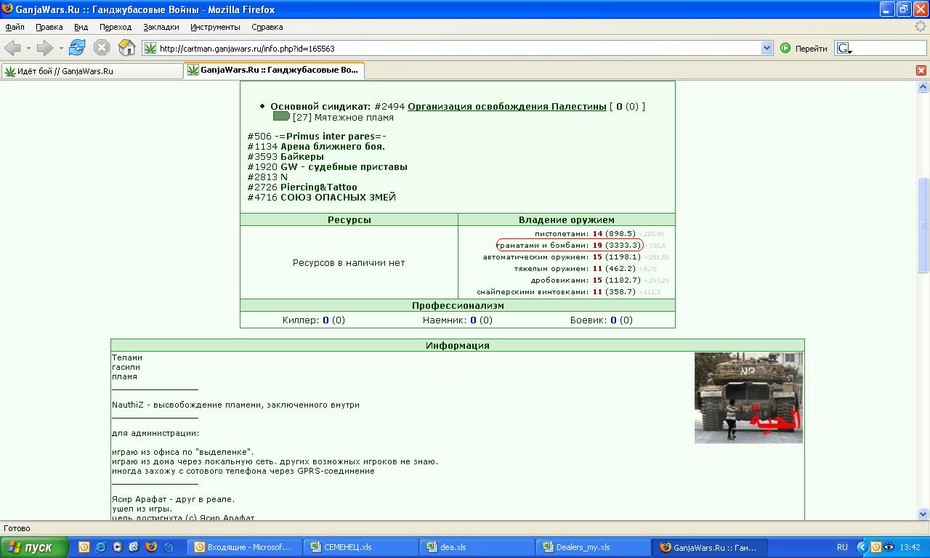
Task: Click the Firefox quick launch icon
Action: coord(151,547)
